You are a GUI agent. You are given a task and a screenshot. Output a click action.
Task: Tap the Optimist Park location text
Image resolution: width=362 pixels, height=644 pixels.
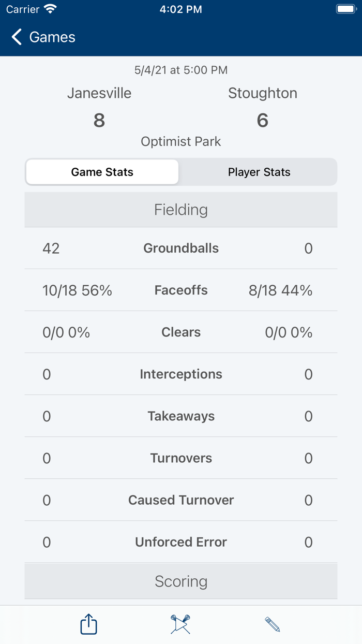pos(181,141)
